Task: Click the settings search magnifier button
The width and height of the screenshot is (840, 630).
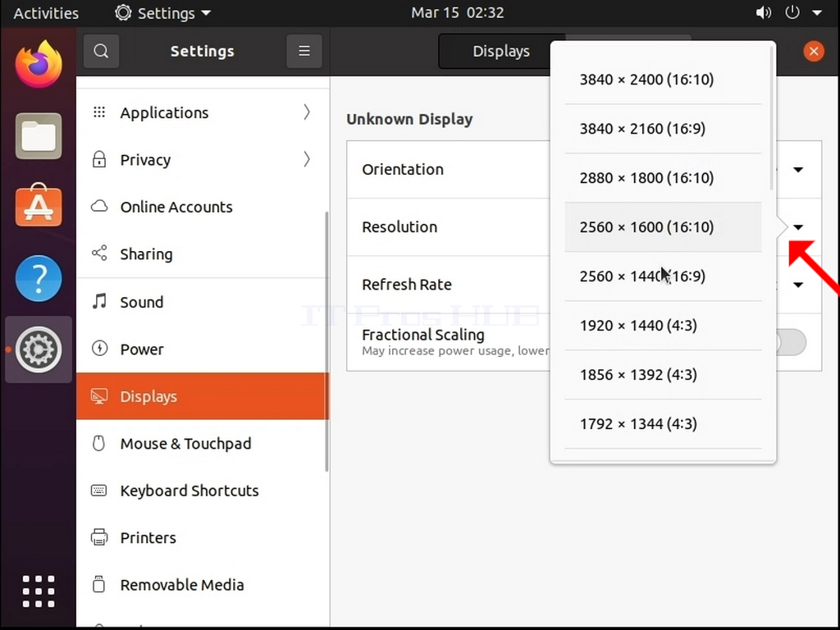Action: [x=101, y=51]
